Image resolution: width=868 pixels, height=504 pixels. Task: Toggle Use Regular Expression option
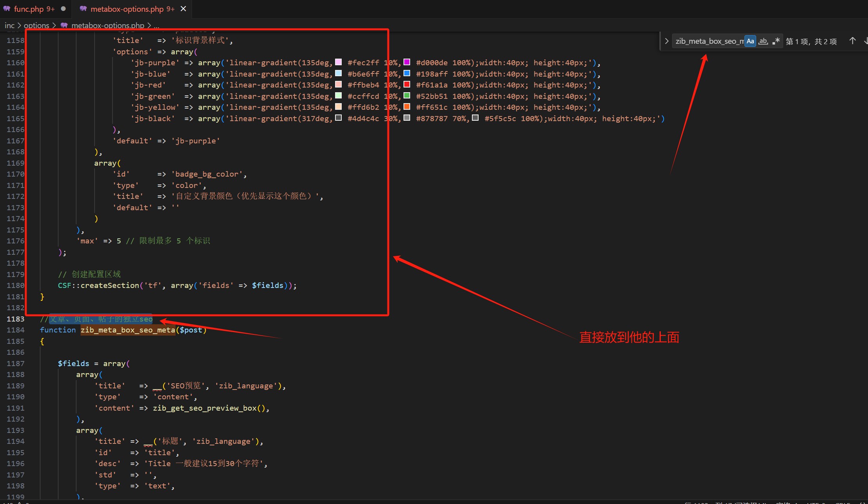point(776,41)
